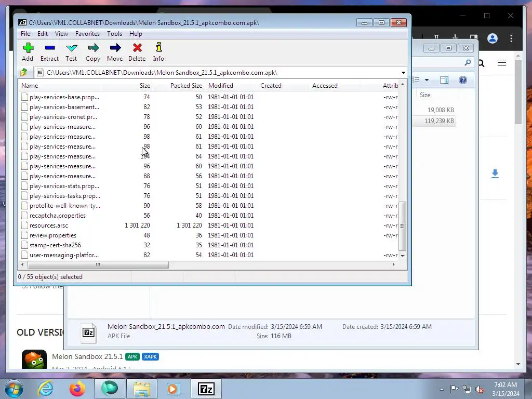Click the muted volume tray icon

coord(480,389)
